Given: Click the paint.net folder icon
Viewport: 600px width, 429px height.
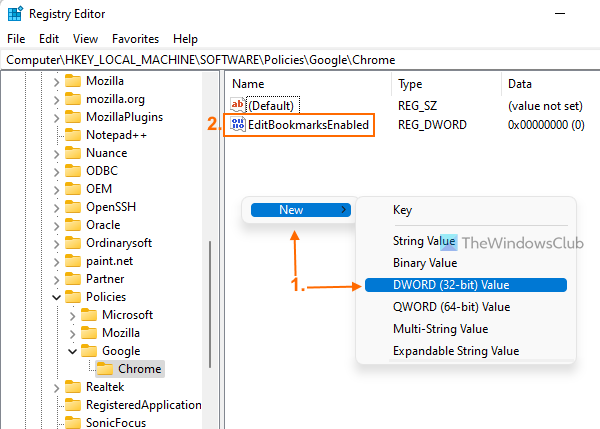Looking at the screenshot, I should tap(73, 261).
